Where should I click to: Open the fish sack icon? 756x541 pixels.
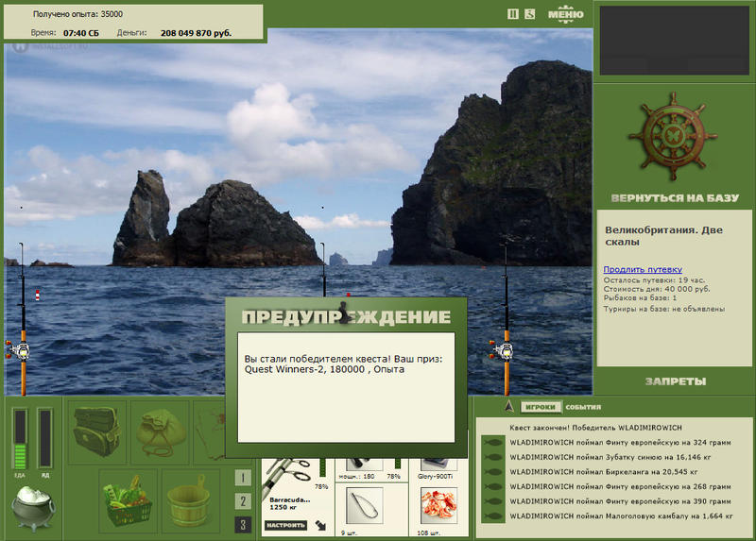161,431
